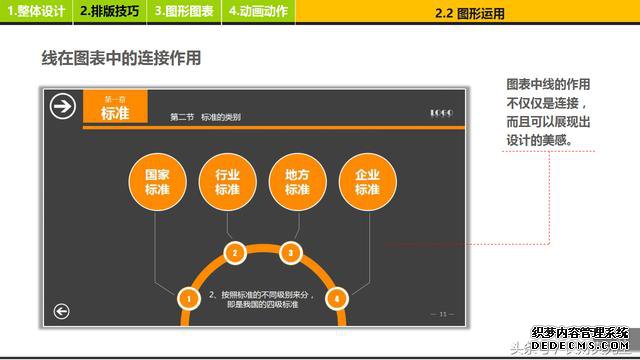Click the 国家标准 orange circle
The height and width of the screenshot is (360, 640).
(x=158, y=182)
